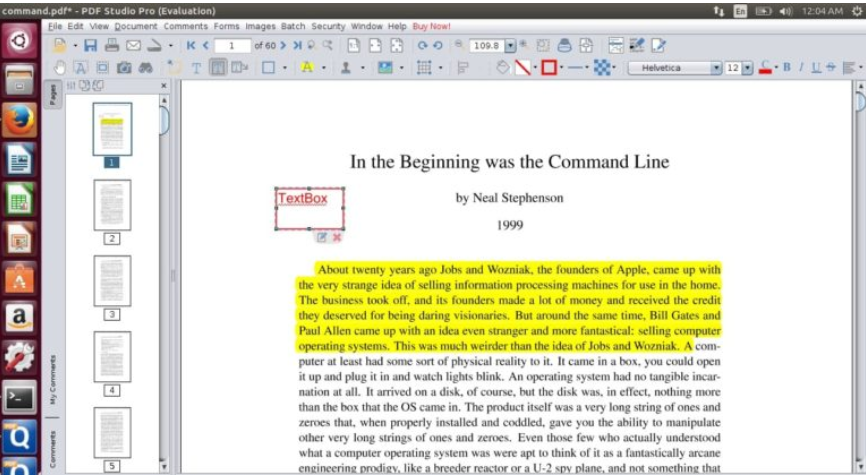
Task: Select the Typewriter T tool
Action: (x=196, y=68)
